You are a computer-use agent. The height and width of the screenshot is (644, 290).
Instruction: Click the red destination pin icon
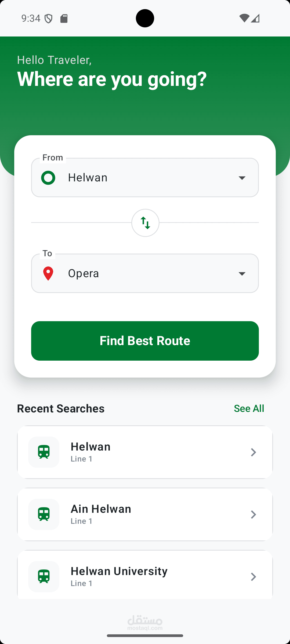[x=48, y=273]
